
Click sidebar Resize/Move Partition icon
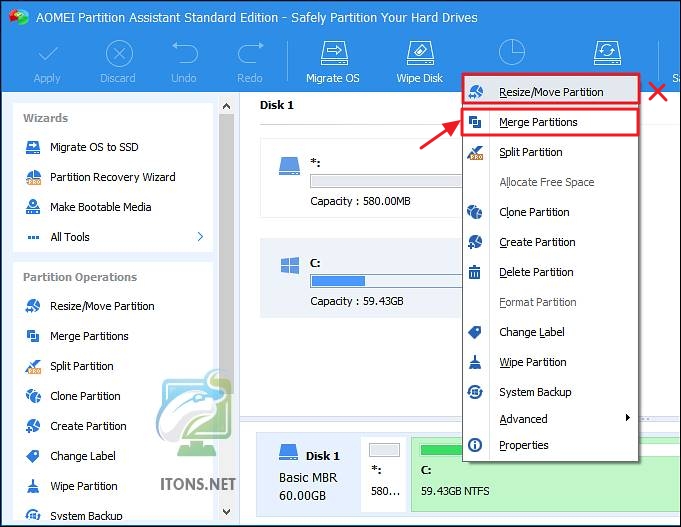pos(33,306)
